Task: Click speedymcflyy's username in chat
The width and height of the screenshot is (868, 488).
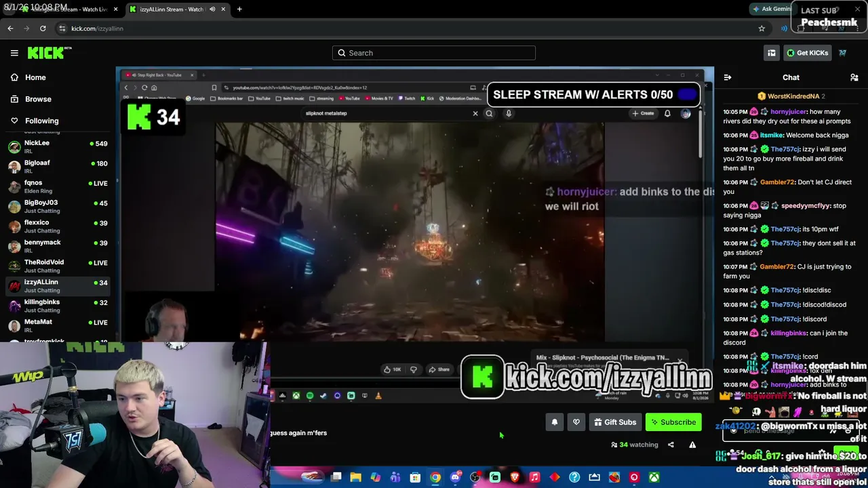Action: pos(806,205)
